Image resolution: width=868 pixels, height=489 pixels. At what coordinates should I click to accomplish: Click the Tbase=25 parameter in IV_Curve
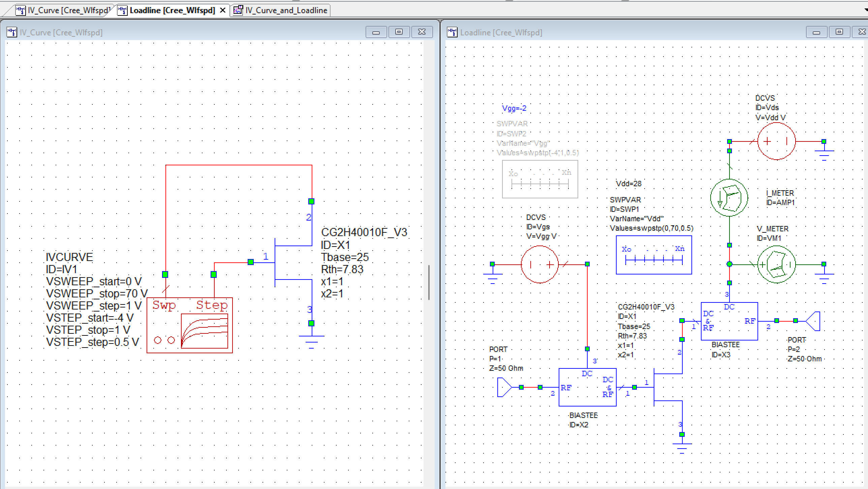pyautogui.click(x=345, y=257)
